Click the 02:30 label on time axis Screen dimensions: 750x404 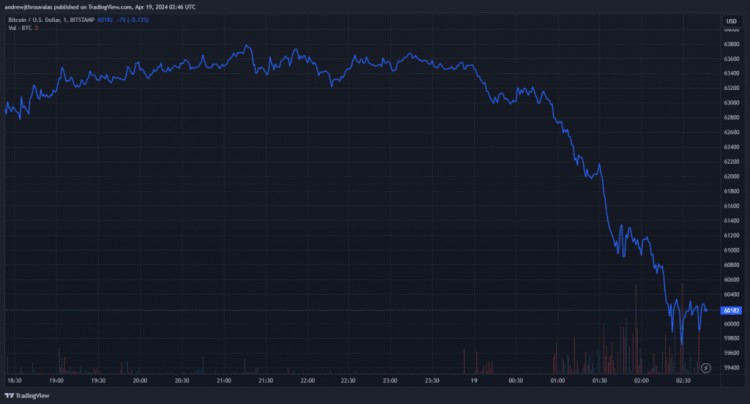point(683,381)
